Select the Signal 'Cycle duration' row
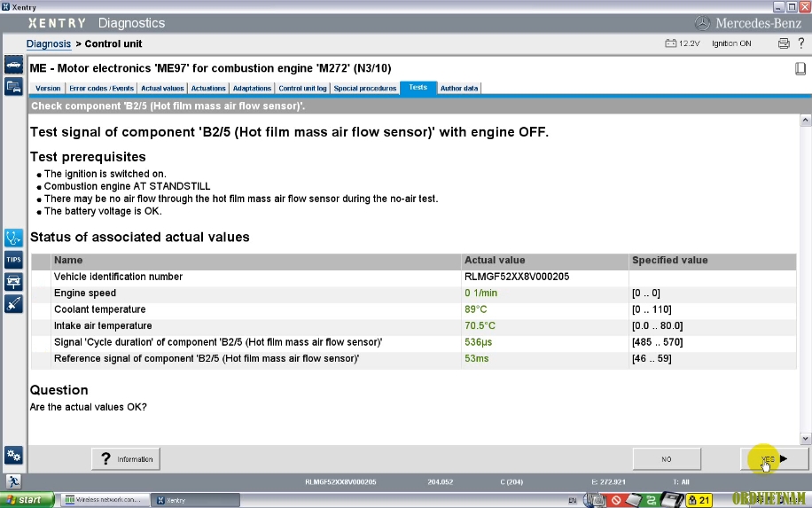Viewport: 812px width, 508px height. coord(413,342)
